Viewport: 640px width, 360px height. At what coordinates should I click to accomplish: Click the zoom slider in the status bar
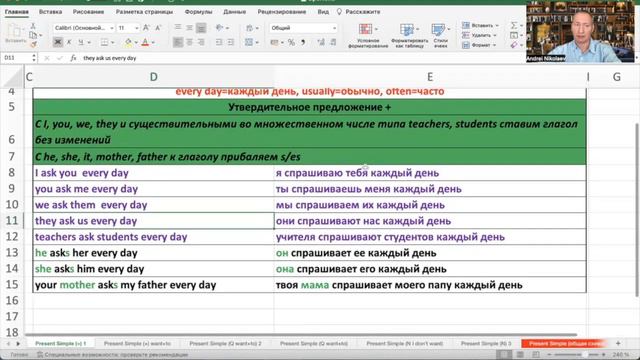click(x=576, y=355)
